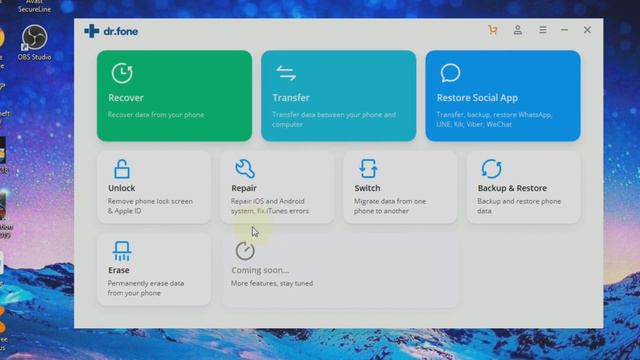
Task: Open OBS Studio desktop shortcut
Action: (34, 42)
